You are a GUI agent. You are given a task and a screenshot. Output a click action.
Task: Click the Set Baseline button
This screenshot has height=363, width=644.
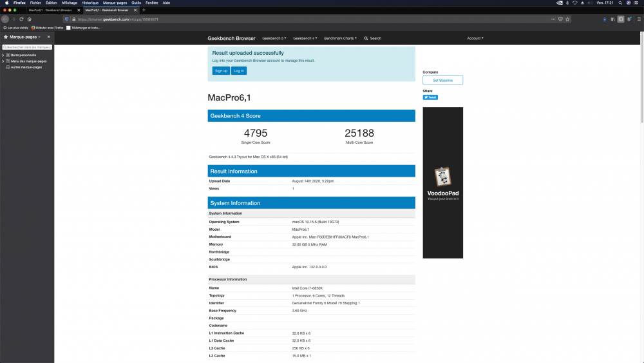tap(443, 80)
